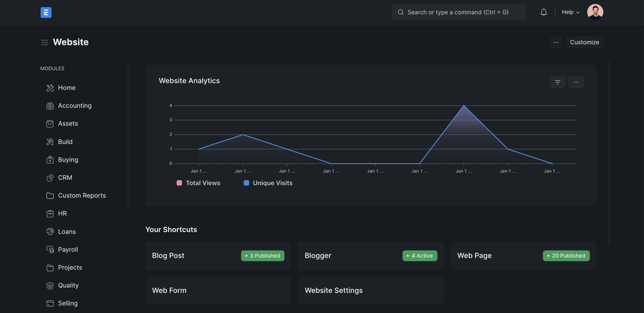The width and height of the screenshot is (644, 313).
Task: Click the user avatar picture
Action: pos(595,12)
